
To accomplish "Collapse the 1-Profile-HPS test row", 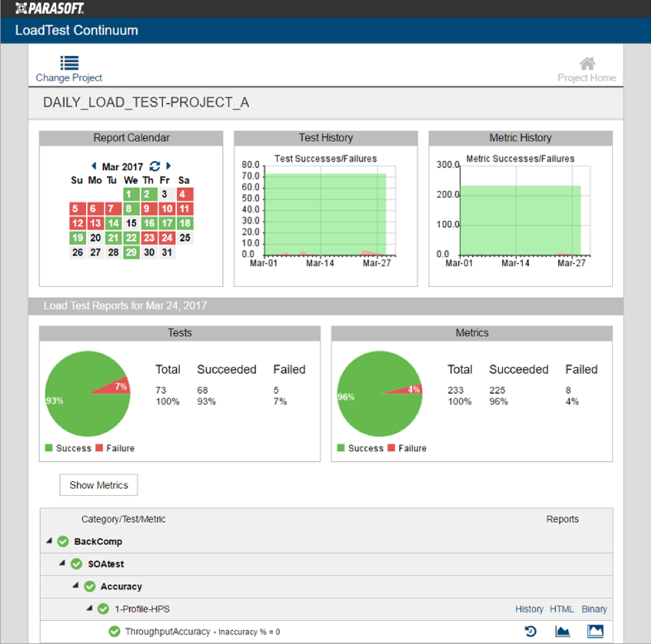I will tap(89, 608).
